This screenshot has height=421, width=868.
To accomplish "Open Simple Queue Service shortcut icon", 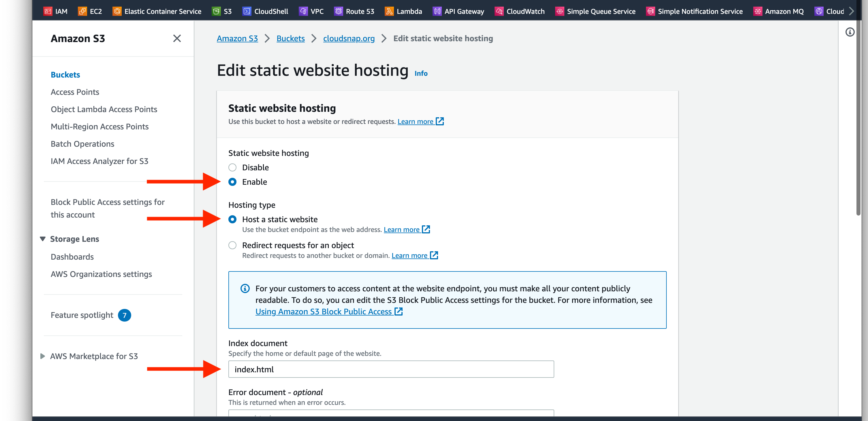I will pos(559,11).
